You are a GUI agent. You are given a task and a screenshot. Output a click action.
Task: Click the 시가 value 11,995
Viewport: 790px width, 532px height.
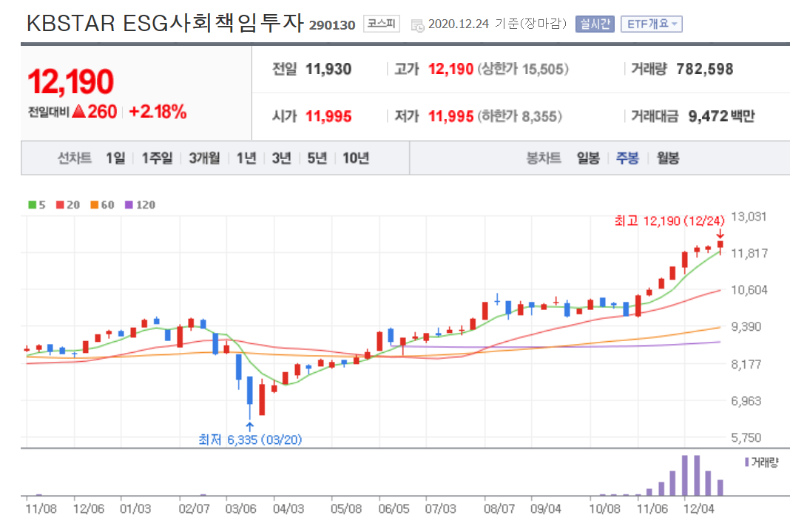click(328, 116)
